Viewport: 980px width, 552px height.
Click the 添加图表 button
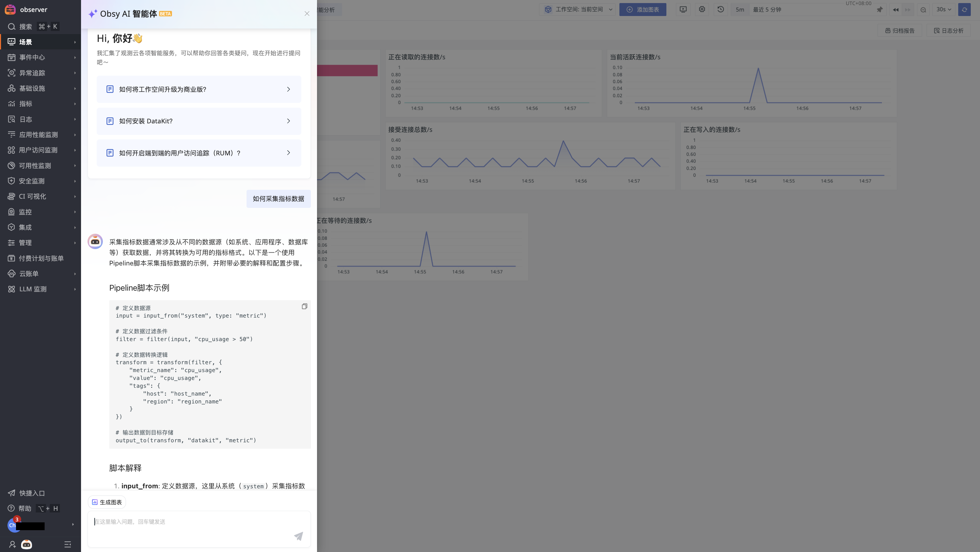(643, 10)
